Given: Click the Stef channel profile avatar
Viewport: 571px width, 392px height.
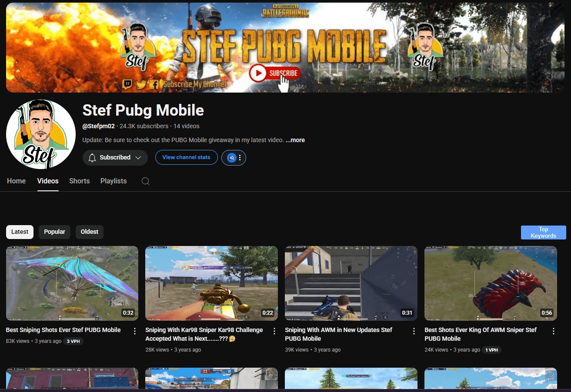Looking at the screenshot, I should point(41,134).
